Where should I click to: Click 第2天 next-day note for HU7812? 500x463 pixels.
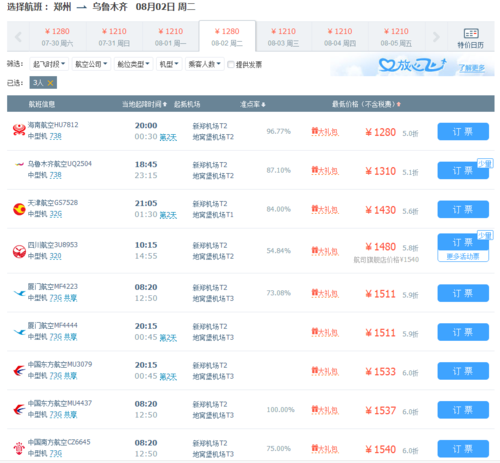pos(168,137)
